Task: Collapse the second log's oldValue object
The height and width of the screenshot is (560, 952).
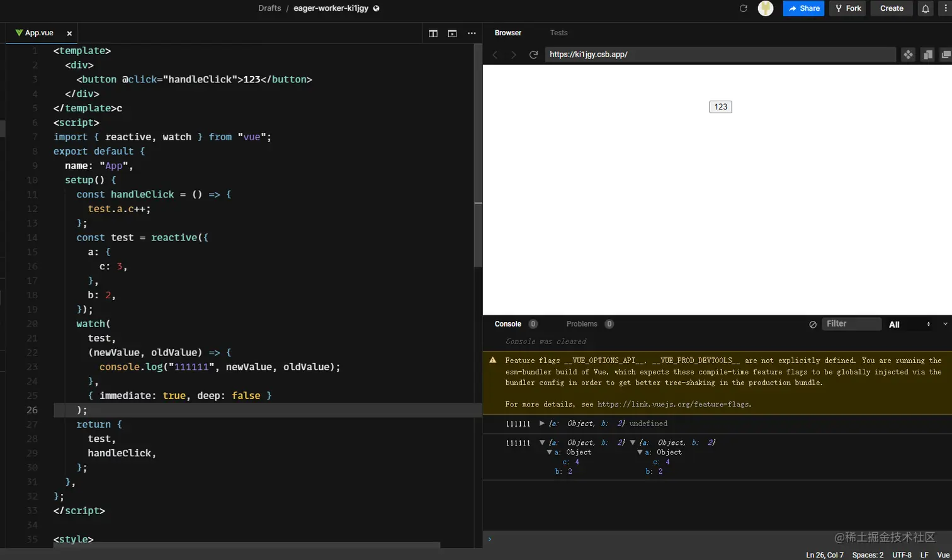Action: (633, 443)
